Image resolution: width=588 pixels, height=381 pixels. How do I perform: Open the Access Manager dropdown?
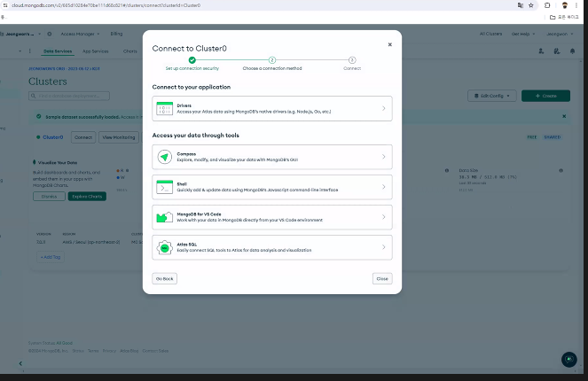[80, 34]
